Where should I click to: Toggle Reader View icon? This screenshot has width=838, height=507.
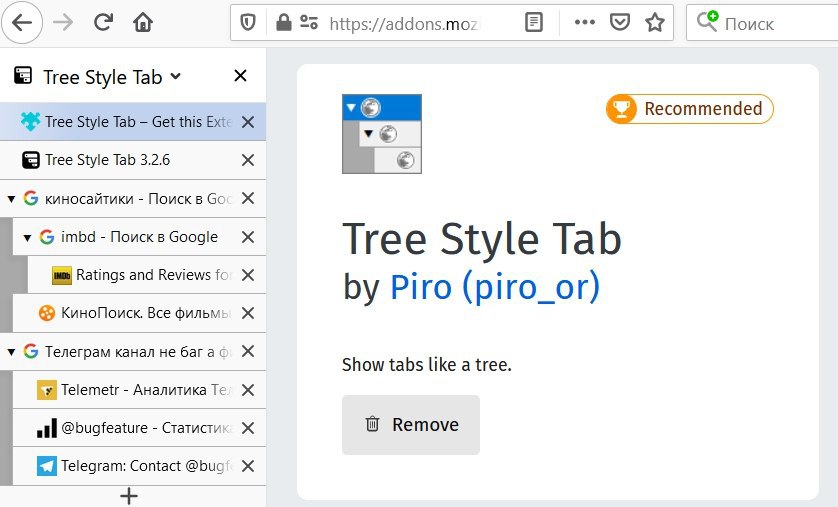[533, 22]
